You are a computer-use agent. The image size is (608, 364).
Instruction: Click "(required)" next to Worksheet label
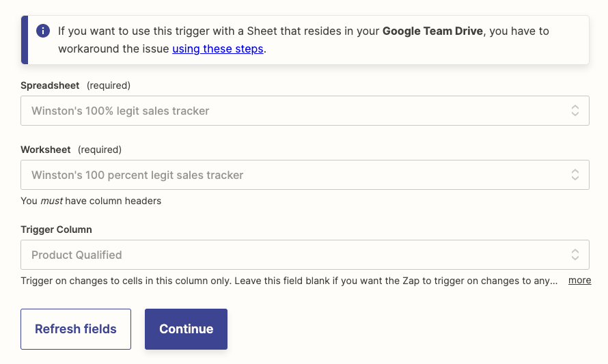pyautogui.click(x=100, y=150)
